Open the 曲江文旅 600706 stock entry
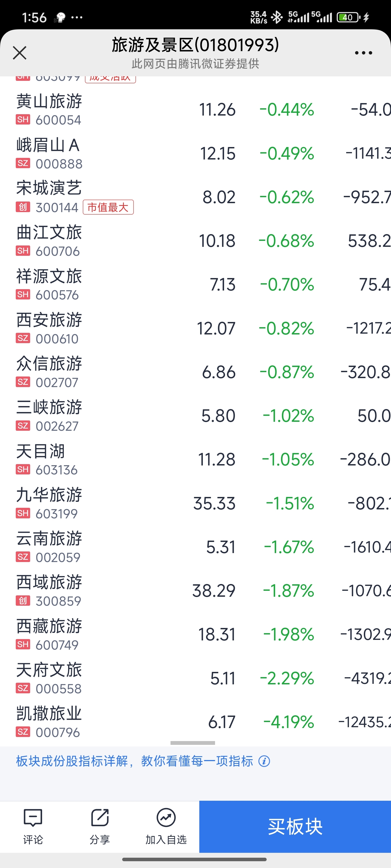 pyautogui.click(x=196, y=241)
